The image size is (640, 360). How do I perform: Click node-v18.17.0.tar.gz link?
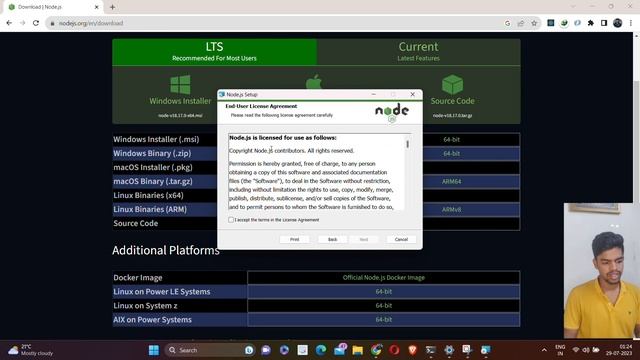tap(452, 116)
